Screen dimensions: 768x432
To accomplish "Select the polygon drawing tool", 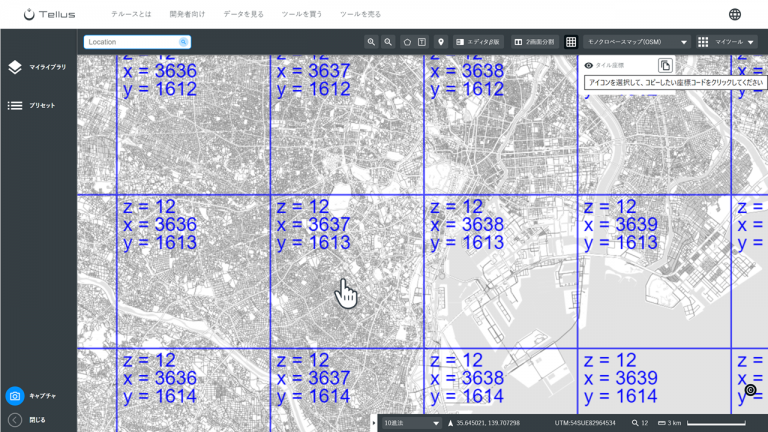I will pos(407,42).
